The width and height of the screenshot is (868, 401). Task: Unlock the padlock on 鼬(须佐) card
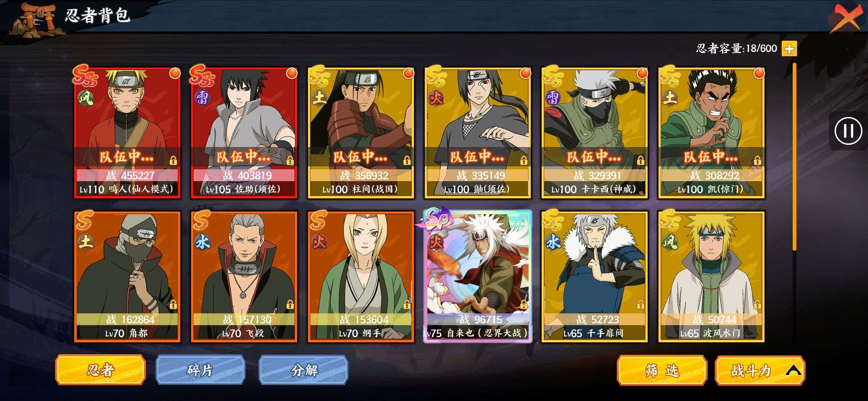point(524,160)
